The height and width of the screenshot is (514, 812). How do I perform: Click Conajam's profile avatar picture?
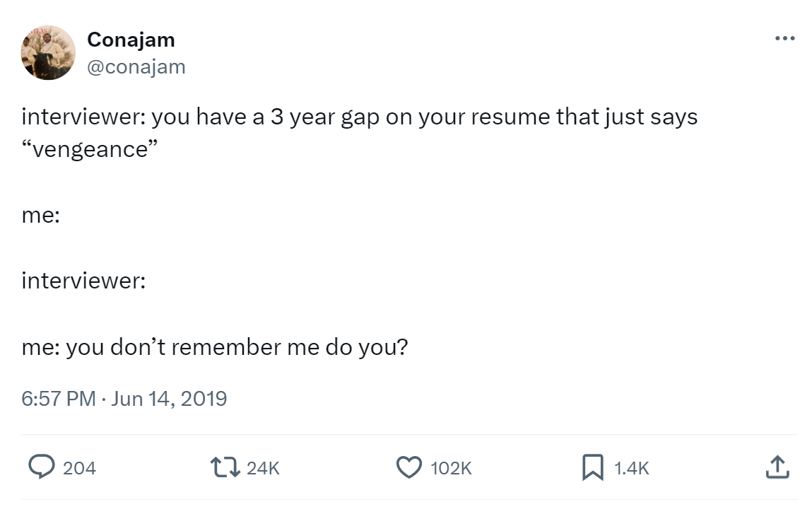[x=49, y=53]
